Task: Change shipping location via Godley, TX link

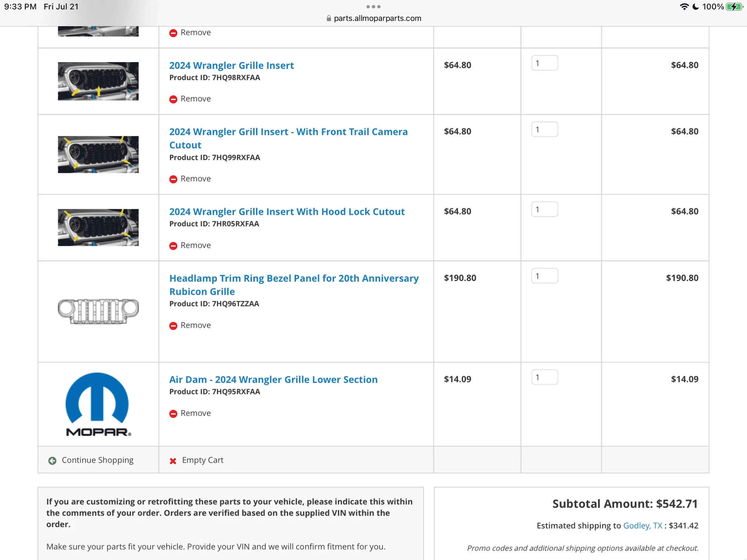Action: [642, 525]
